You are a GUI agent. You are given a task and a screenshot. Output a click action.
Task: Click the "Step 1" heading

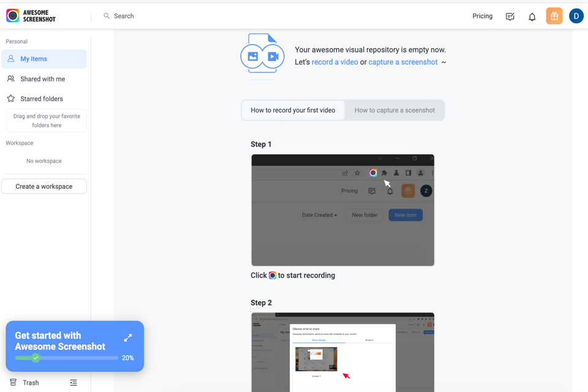point(261,145)
